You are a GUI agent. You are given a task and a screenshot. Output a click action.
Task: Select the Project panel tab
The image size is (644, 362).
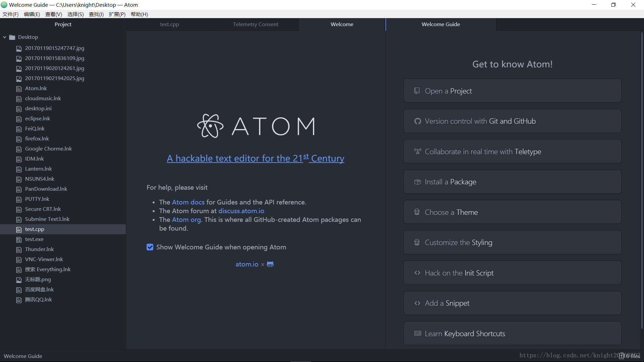click(x=63, y=24)
